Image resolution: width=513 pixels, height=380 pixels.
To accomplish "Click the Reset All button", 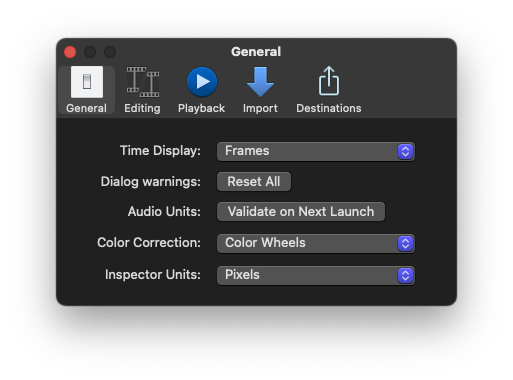I will point(254,182).
